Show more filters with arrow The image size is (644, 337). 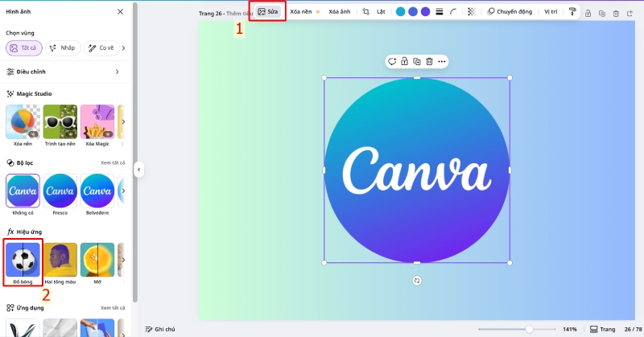tap(123, 191)
